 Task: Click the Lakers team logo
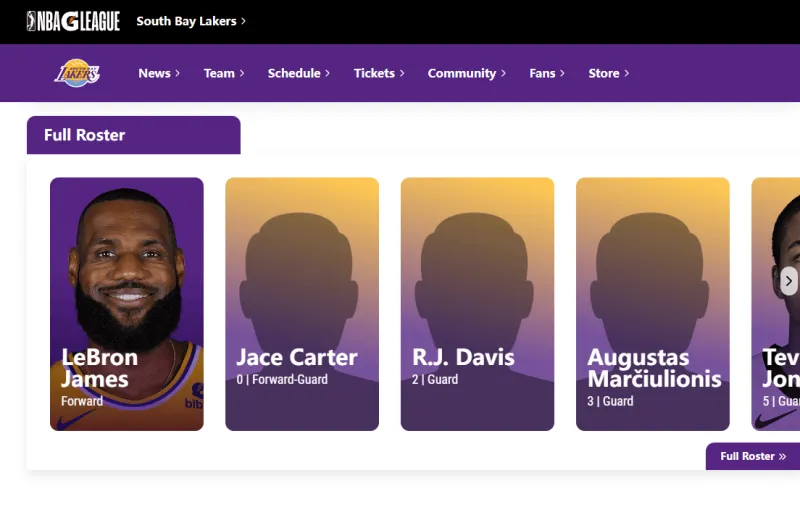[77, 73]
